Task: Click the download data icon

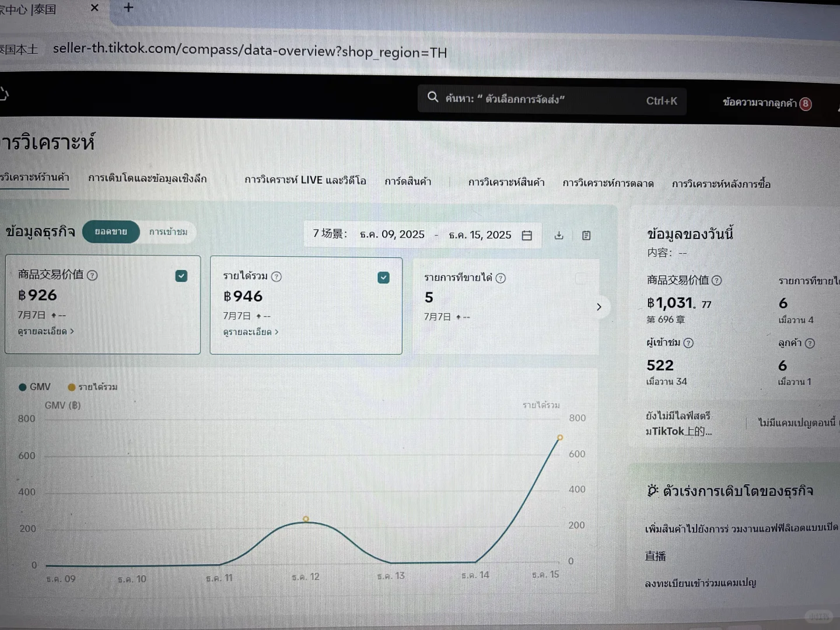Action: click(559, 236)
